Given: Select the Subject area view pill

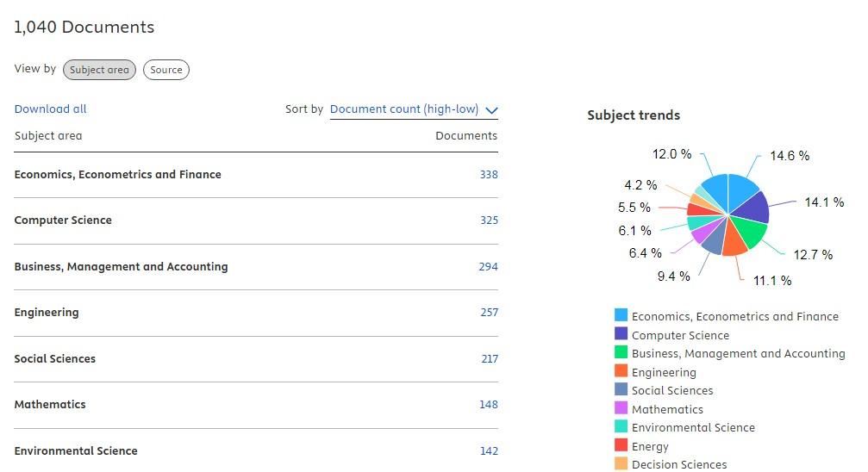Looking at the screenshot, I should click(x=99, y=70).
